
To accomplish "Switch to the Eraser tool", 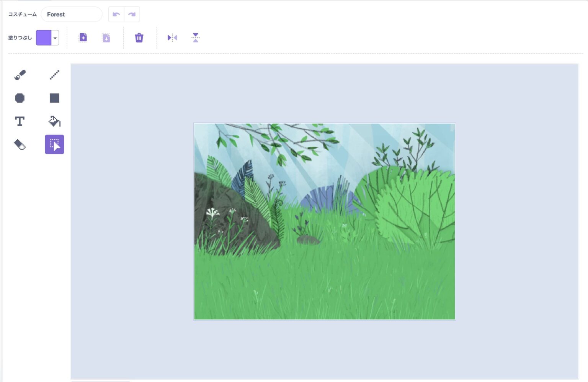I will point(20,144).
